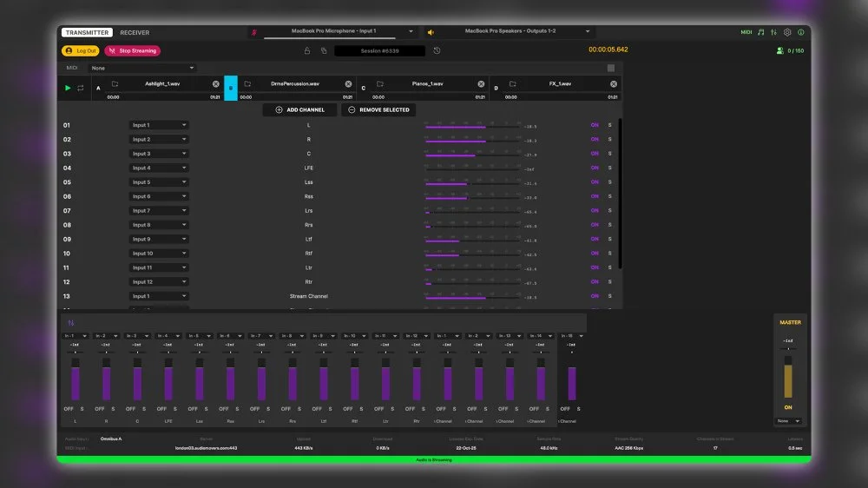This screenshot has width=868, height=488.
Task: Toggle OFF button on mixer strip L
Action: tap(69, 409)
